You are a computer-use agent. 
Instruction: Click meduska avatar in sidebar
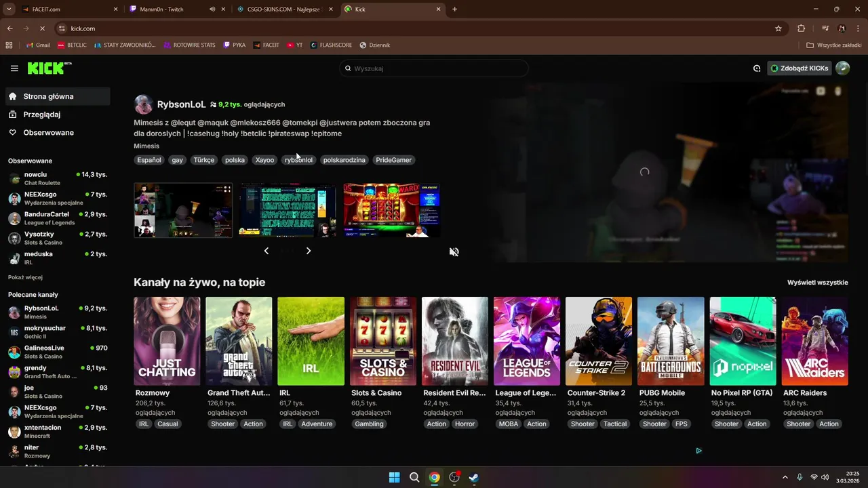tap(14, 258)
